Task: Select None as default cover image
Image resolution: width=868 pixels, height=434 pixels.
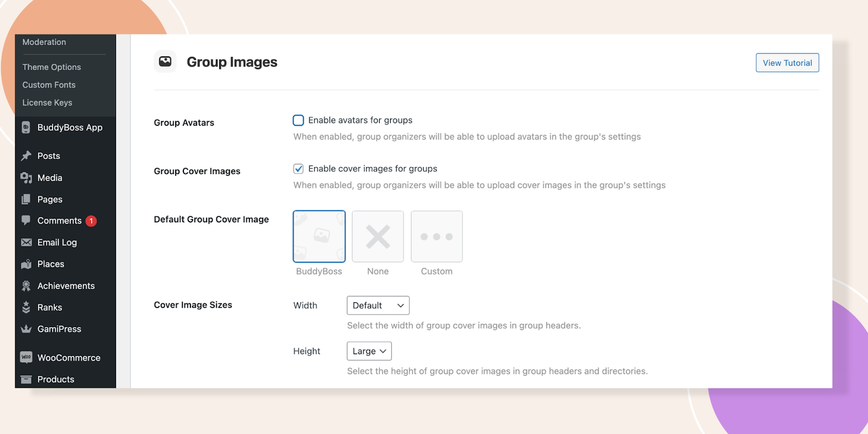Action: coord(378,237)
